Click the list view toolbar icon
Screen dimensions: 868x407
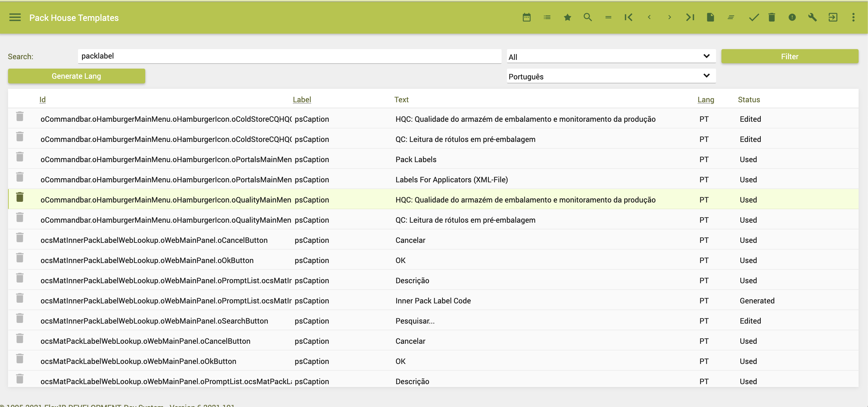[x=547, y=17]
